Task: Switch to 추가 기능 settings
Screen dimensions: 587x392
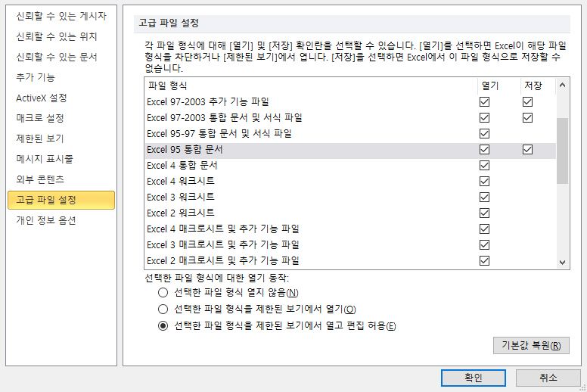Action: [61, 77]
